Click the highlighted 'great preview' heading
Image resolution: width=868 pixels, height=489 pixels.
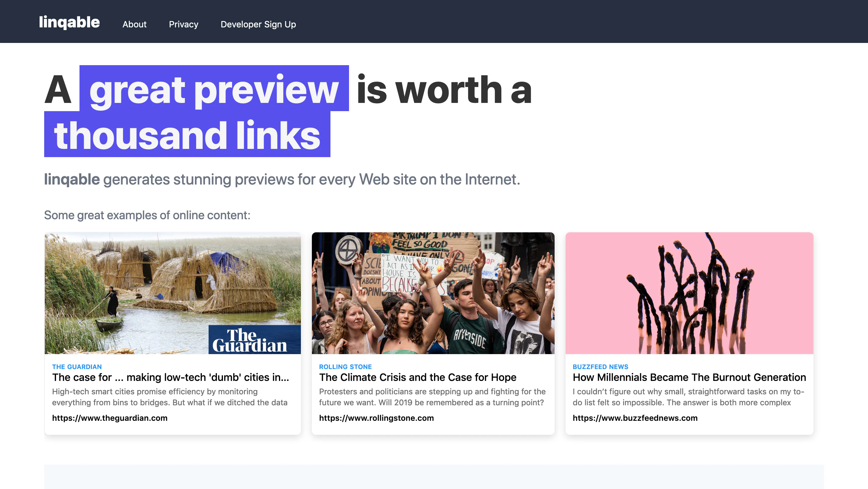tap(214, 89)
